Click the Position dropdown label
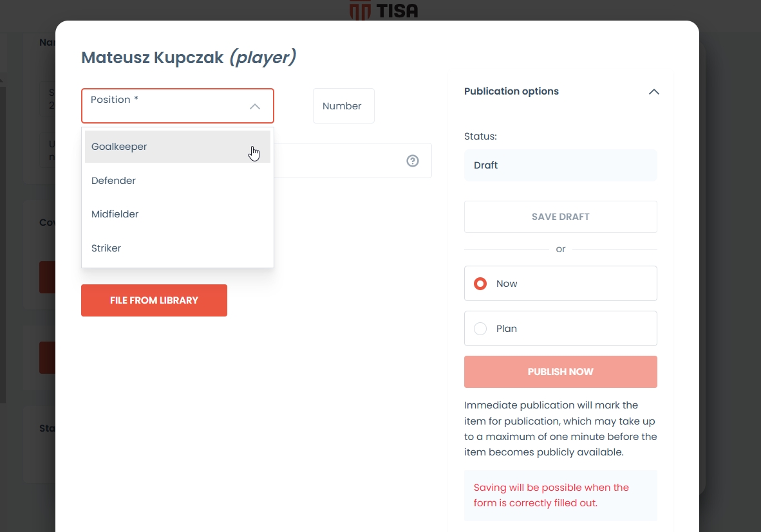This screenshot has width=761, height=532. (x=115, y=100)
